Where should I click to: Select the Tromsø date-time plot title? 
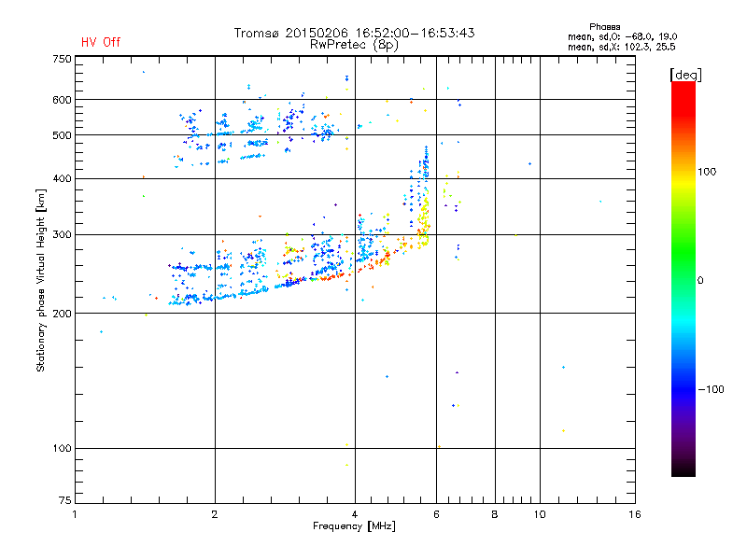pyautogui.click(x=354, y=33)
